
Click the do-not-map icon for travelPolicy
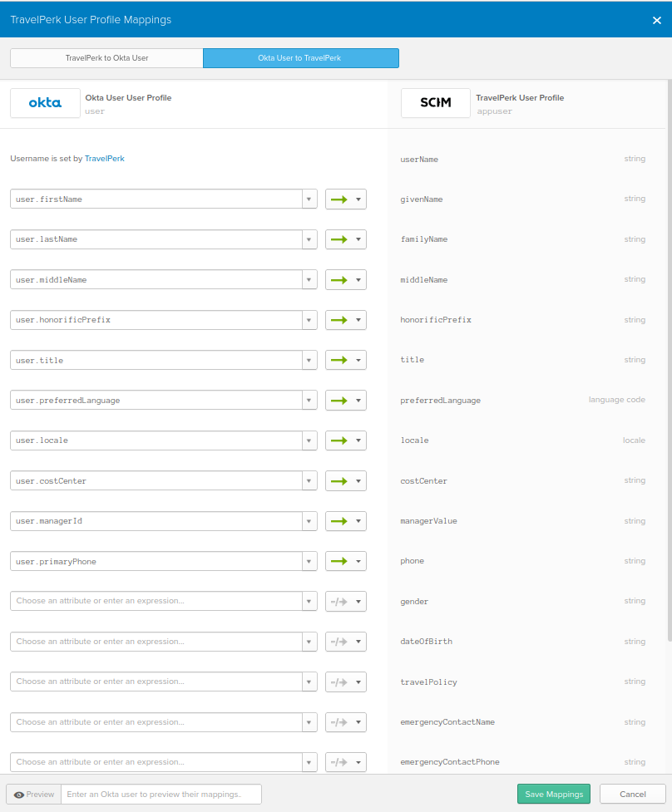[x=338, y=682]
